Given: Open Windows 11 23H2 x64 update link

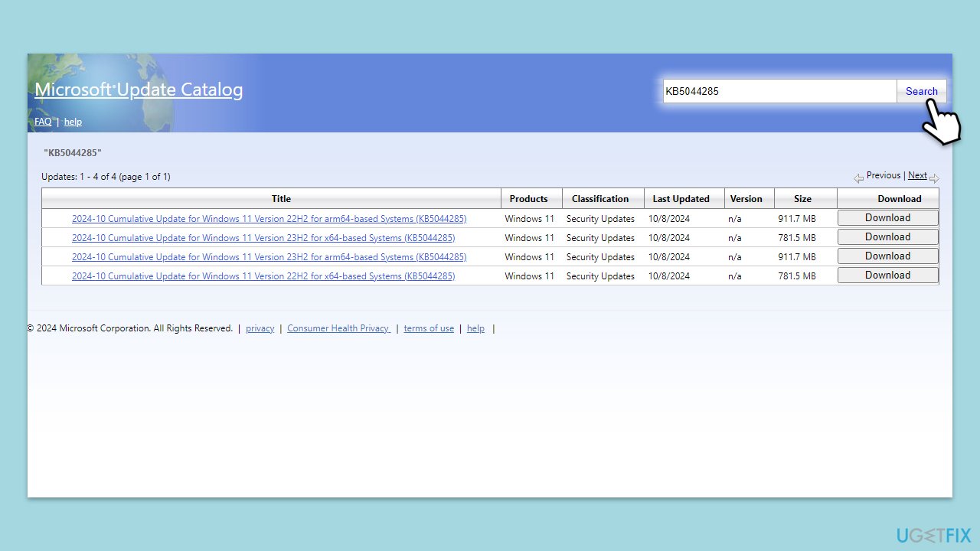Looking at the screenshot, I should pos(263,238).
